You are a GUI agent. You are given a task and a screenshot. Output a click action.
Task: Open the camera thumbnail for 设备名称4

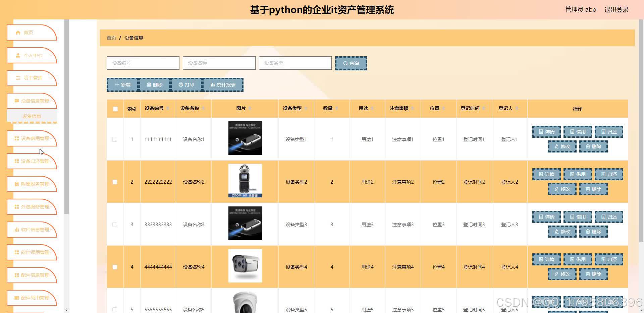coord(245,266)
